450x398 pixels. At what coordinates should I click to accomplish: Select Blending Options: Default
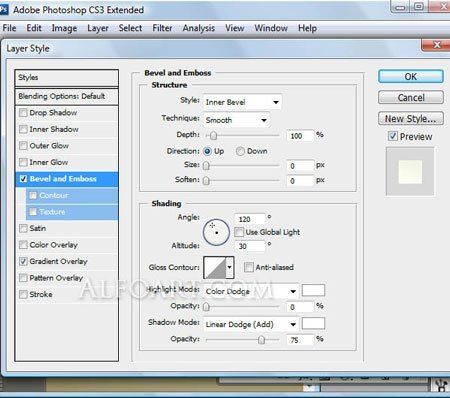click(x=67, y=96)
